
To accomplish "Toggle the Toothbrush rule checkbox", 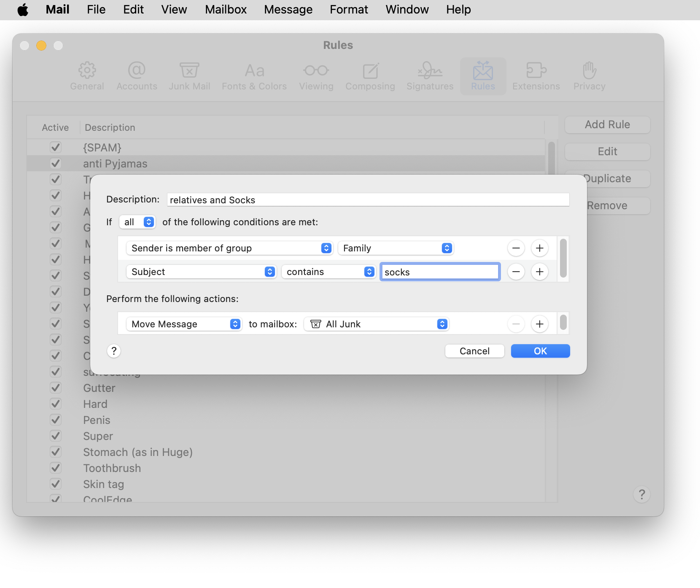I will 55,468.
